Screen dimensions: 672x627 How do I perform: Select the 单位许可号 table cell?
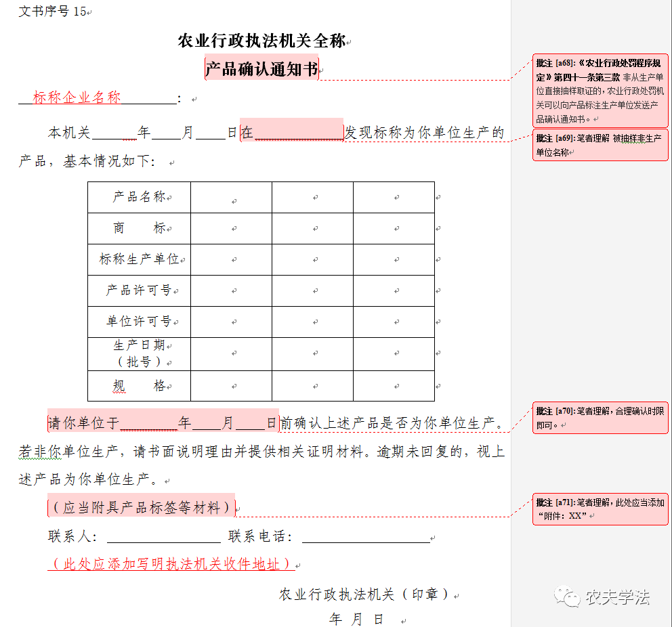(x=139, y=322)
